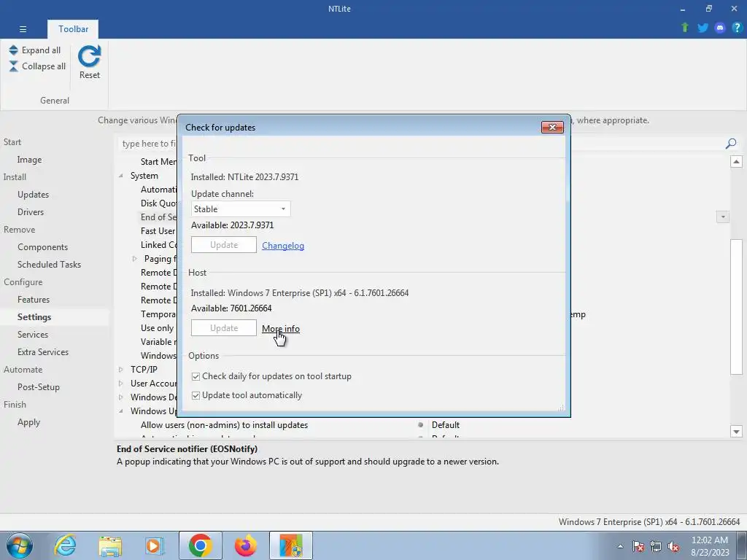Screen dimensions: 747x560
Task: Click the Reset icon in toolbar
Action: tap(90, 56)
